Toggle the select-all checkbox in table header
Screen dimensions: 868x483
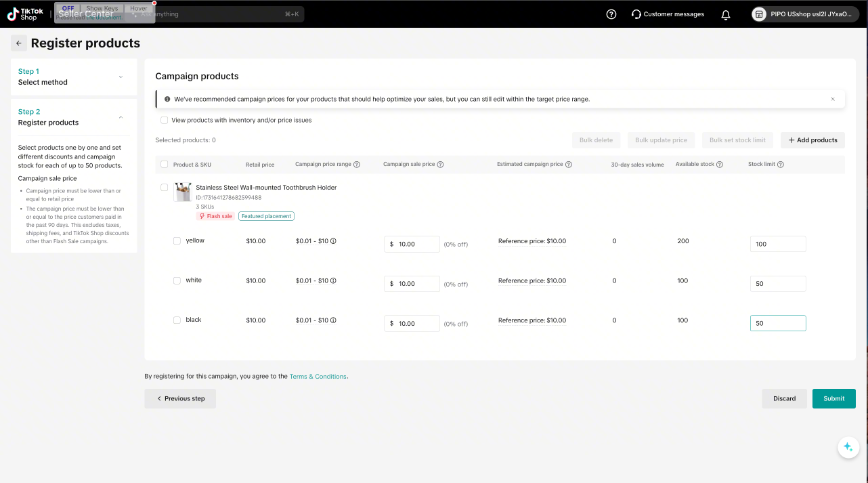tap(164, 165)
